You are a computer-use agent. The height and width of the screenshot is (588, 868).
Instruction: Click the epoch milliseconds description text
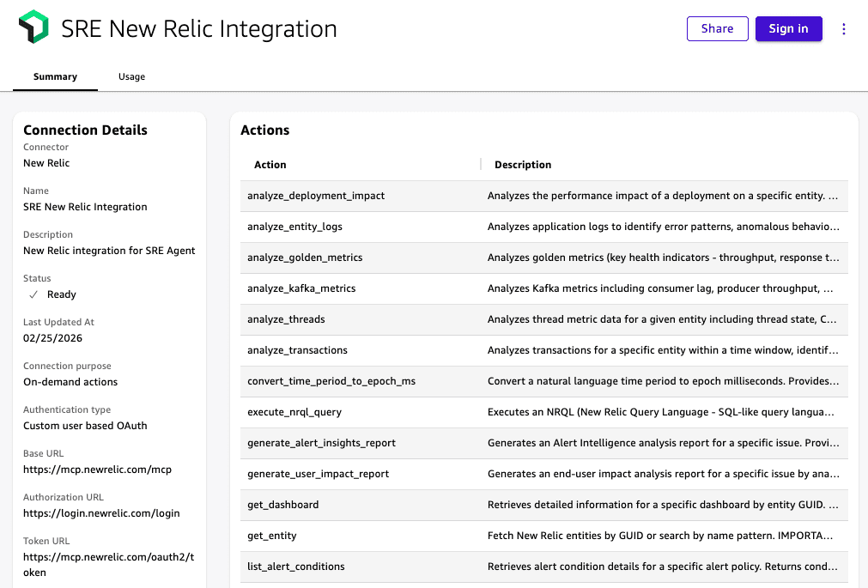(663, 381)
